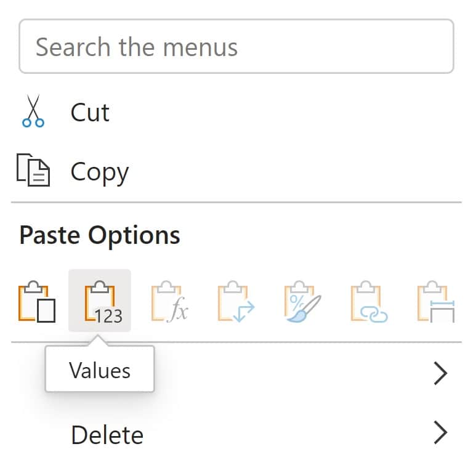Choose the Paste Values 123 icon
This screenshot has width=476, height=465.
99,302
